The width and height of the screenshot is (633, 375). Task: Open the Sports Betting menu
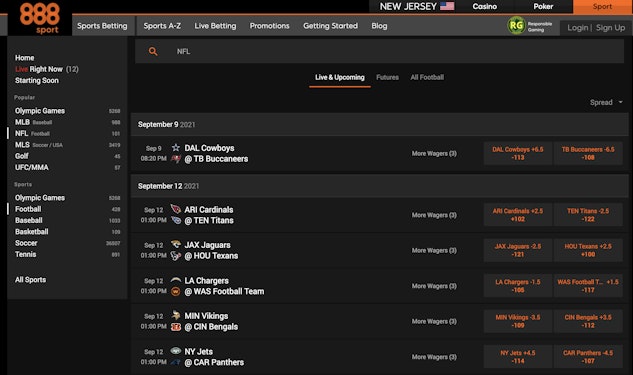tap(102, 26)
